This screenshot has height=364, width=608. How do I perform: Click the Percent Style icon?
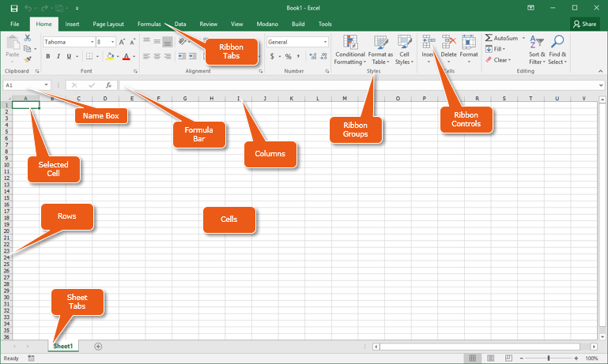(x=288, y=57)
